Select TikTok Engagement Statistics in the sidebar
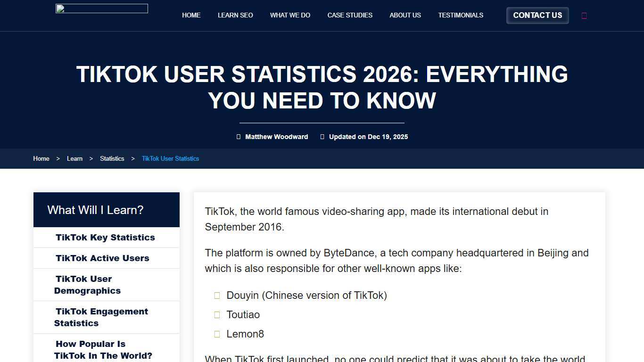This screenshot has height=362, width=644. (102, 317)
